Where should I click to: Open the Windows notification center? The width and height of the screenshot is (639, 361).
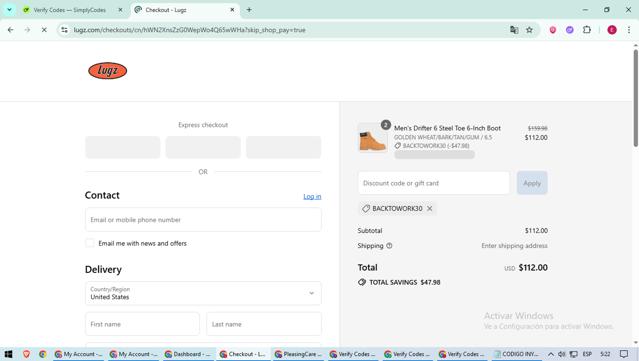[x=624, y=354]
